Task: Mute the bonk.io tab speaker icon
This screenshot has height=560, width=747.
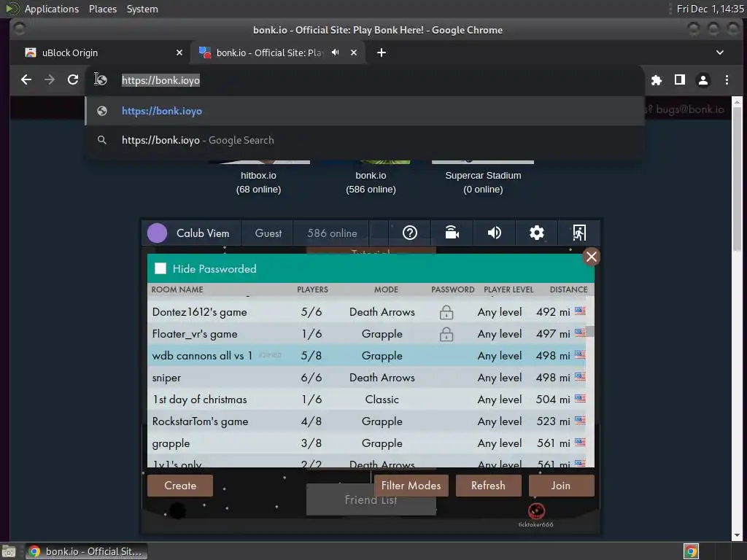Action: click(336, 52)
